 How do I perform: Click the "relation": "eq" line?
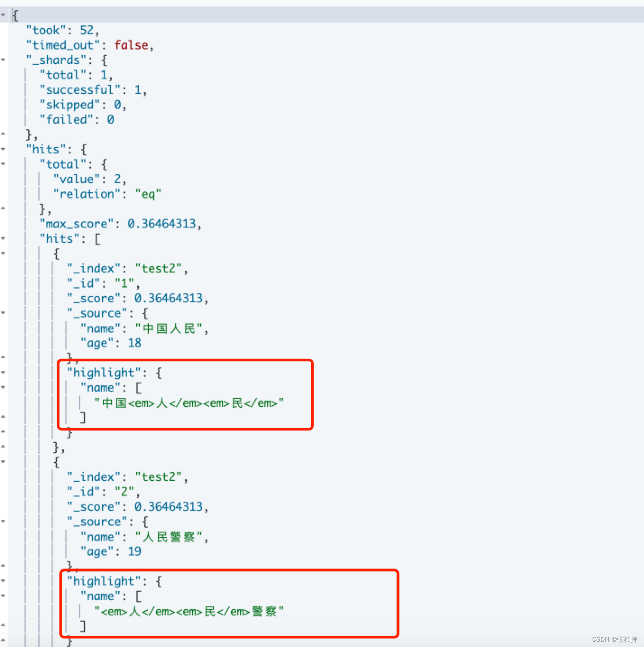pyautogui.click(x=107, y=194)
